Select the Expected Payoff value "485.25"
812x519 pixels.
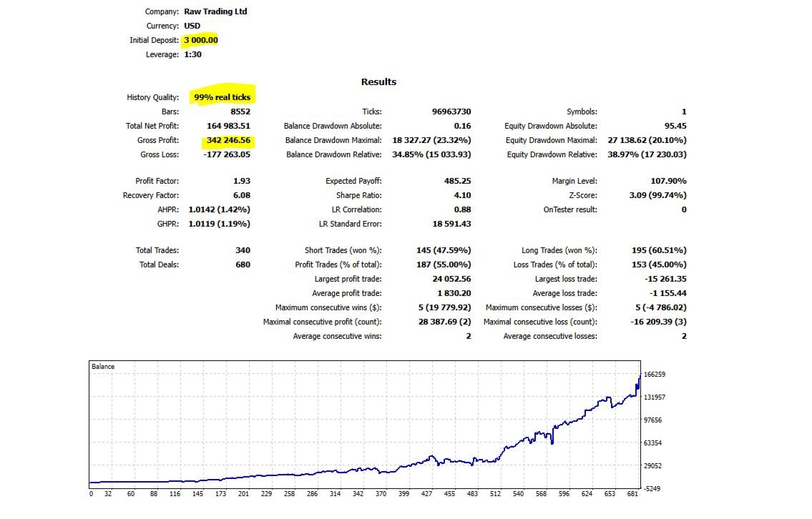(458, 181)
